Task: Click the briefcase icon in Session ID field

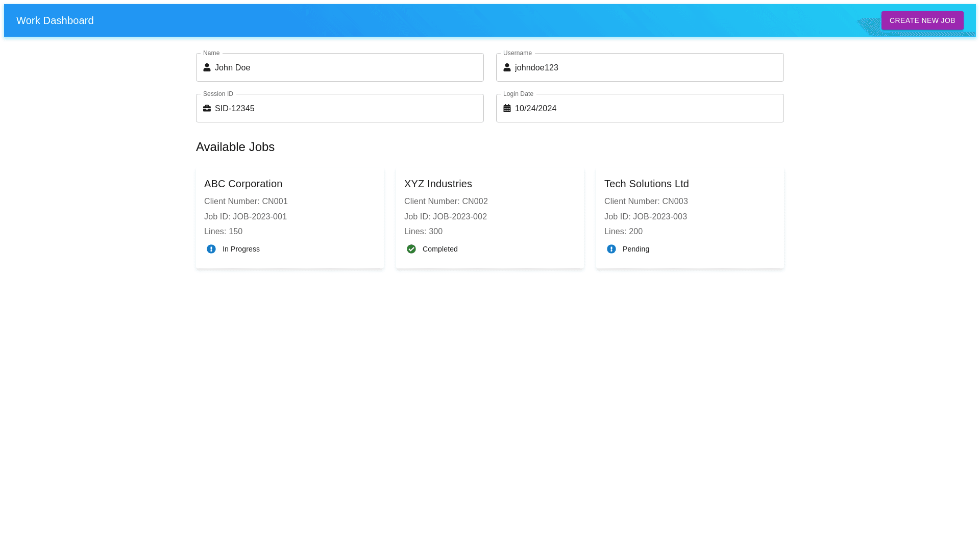Action: pyautogui.click(x=207, y=108)
